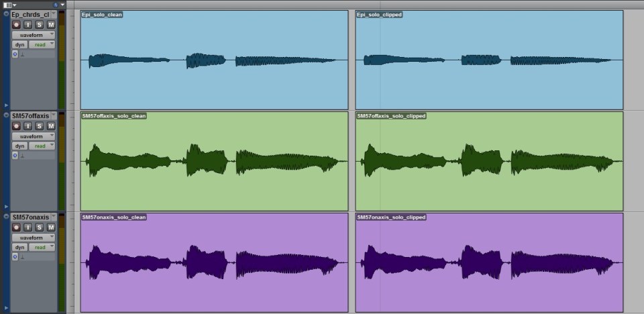
Task: Open SM57onaxis track name dropdown arrow
Action: pos(54,217)
